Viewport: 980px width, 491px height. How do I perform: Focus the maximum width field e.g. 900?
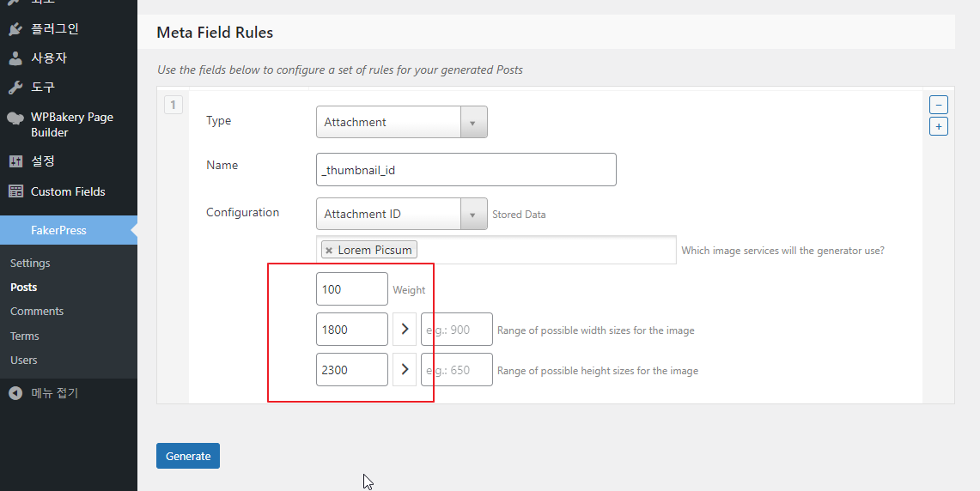457,330
